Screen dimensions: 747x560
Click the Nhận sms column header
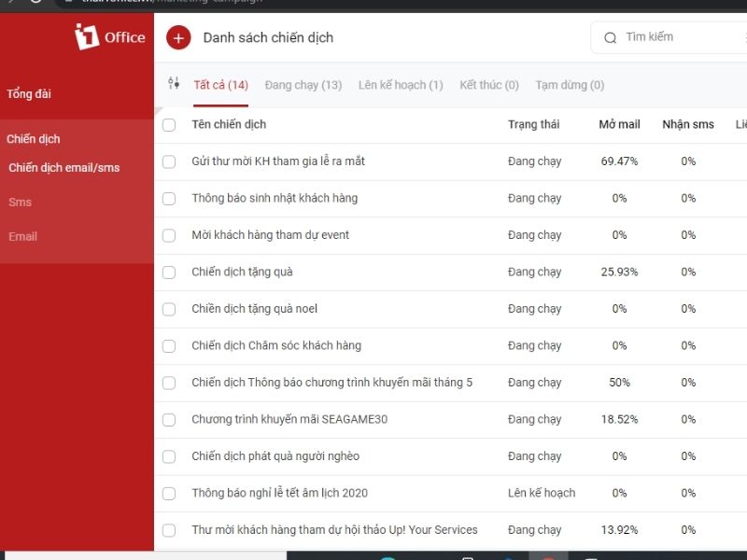click(688, 124)
